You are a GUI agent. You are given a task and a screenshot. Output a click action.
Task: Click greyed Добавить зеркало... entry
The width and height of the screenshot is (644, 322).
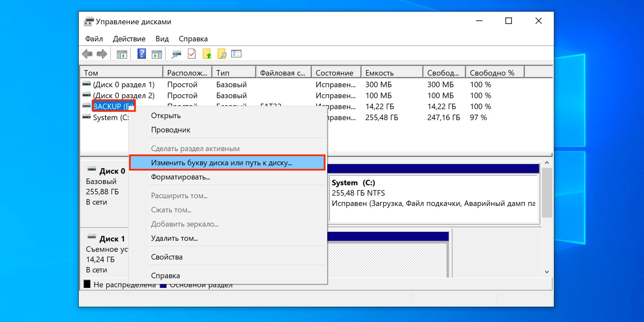click(228, 224)
